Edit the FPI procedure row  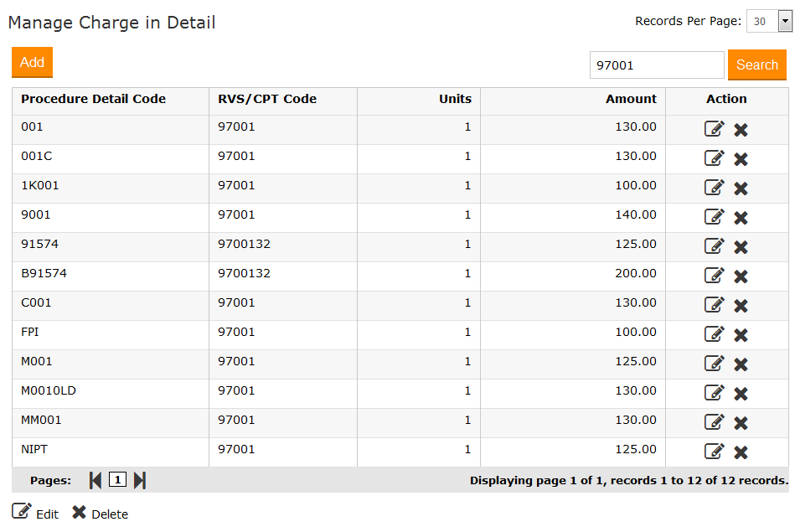pos(714,334)
